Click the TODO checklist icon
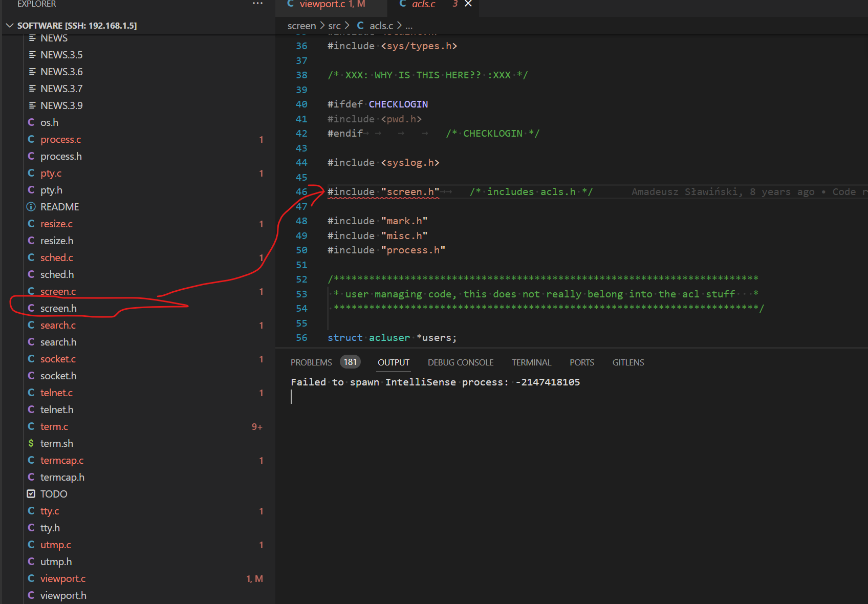 [31, 493]
